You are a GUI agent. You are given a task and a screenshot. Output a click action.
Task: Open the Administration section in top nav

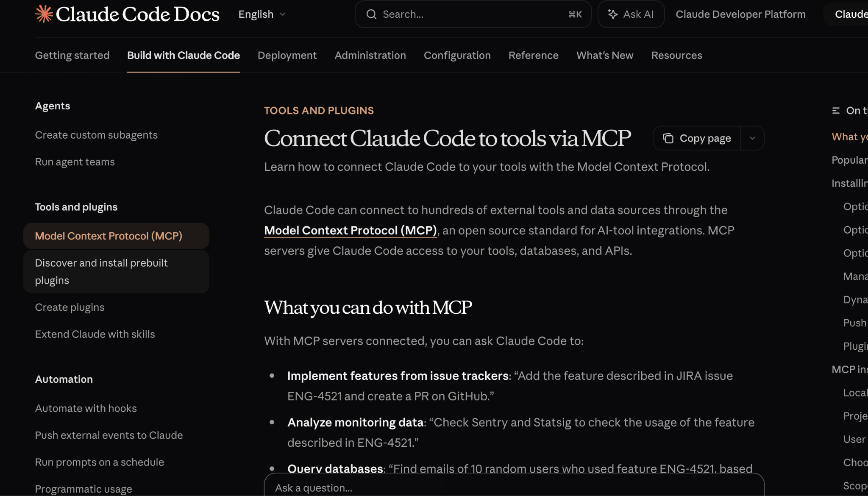370,55
